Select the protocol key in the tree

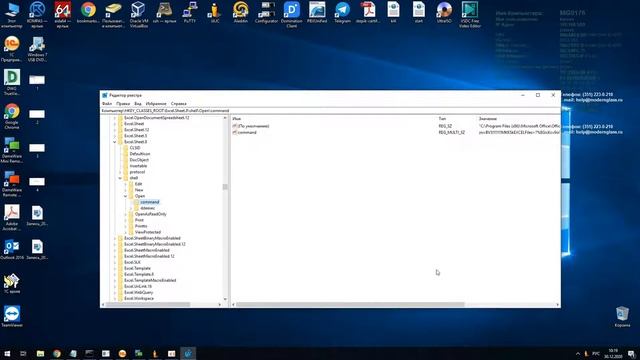point(137,172)
